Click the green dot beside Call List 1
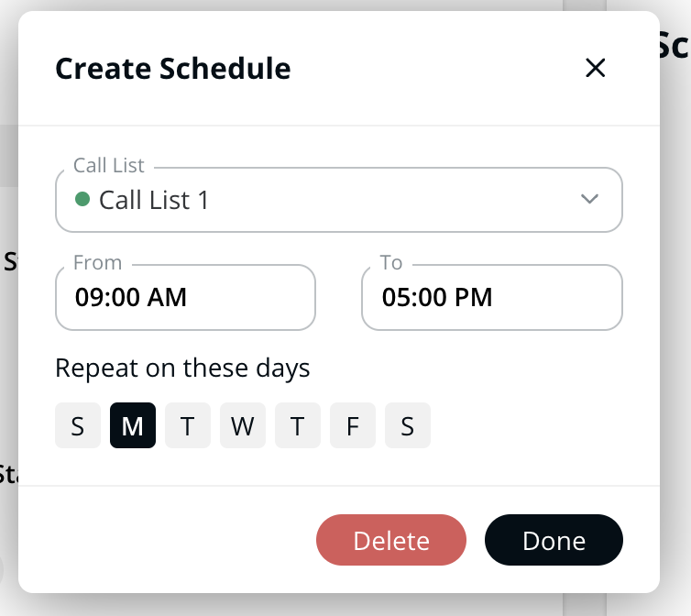Viewport: 691px width, 616px height. click(x=82, y=199)
